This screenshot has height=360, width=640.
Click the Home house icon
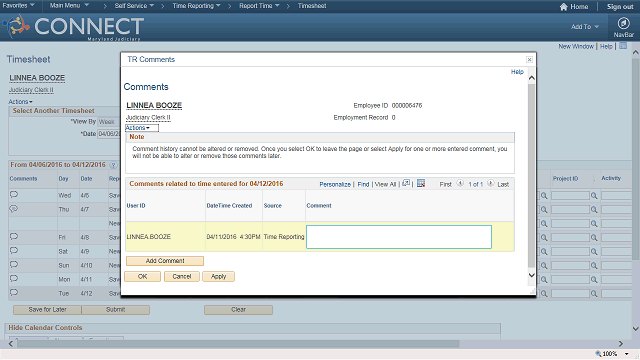click(564, 7)
